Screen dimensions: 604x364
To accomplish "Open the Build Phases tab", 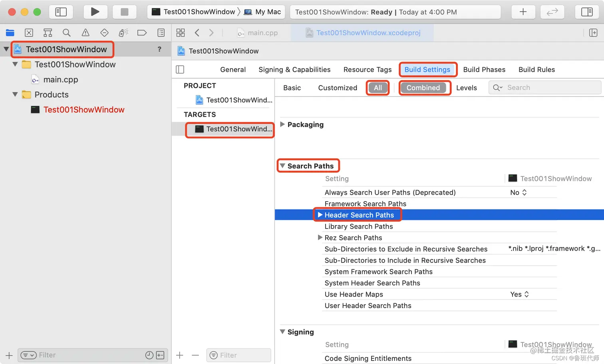I will 484,69.
